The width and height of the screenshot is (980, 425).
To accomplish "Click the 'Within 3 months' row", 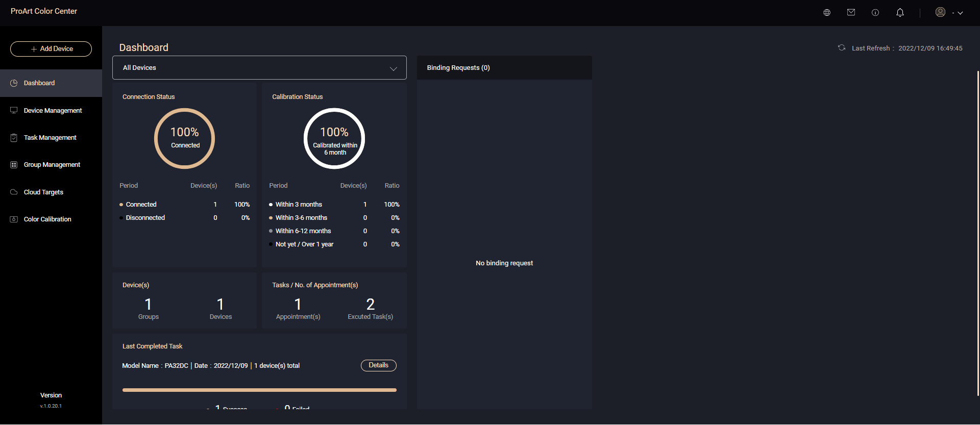I will [334, 205].
